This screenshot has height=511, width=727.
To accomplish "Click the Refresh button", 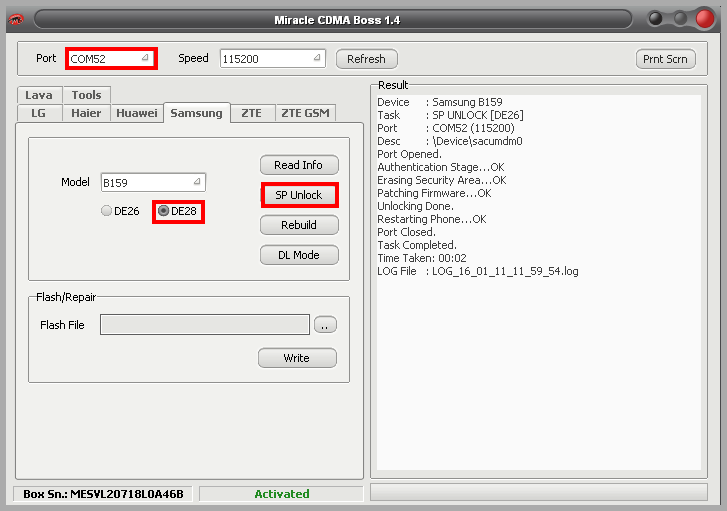I will tap(366, 59).
